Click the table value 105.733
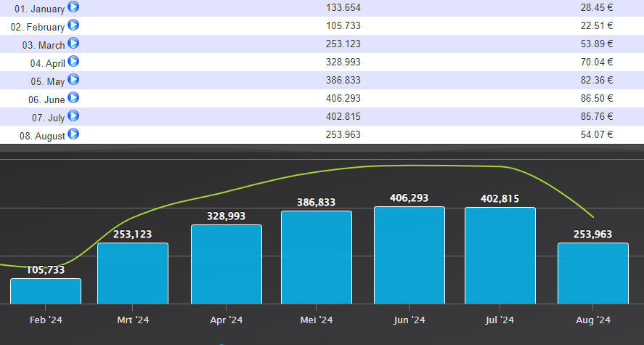This screenshot has width=644, height=345. 343,25
